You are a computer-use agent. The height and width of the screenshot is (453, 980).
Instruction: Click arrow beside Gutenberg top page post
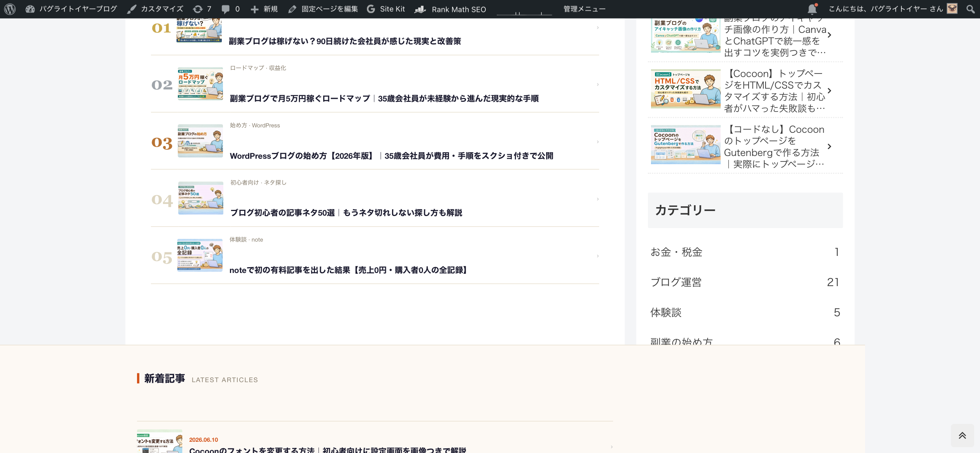point(829,146)
